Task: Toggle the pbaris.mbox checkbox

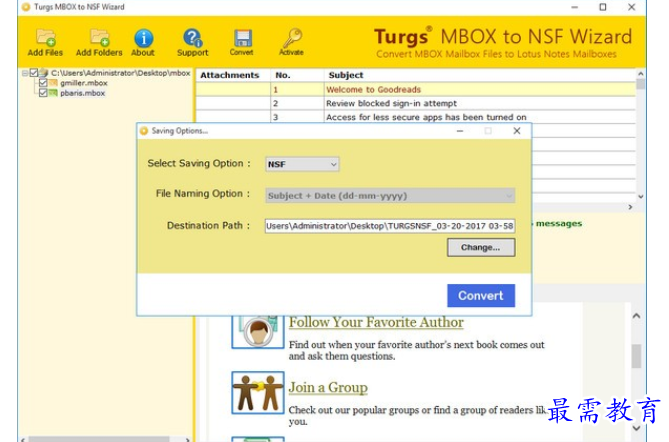Action: pos(43,93)
